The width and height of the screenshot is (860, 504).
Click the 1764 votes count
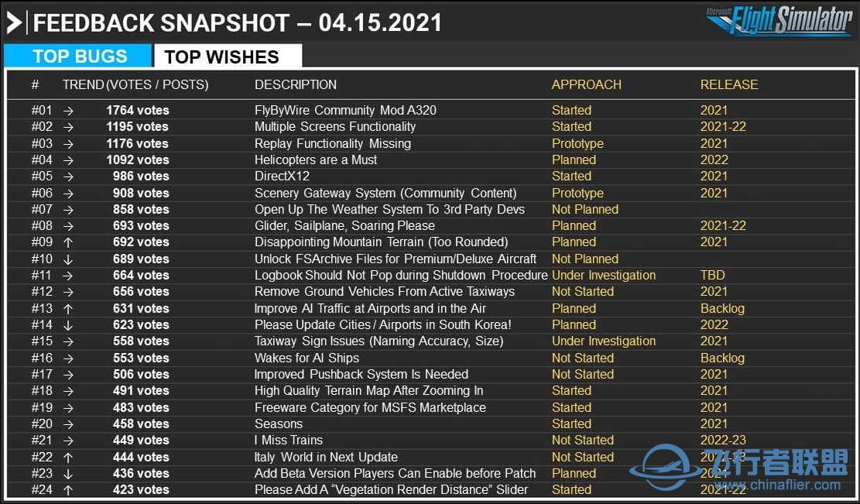[x=138, y=110]
